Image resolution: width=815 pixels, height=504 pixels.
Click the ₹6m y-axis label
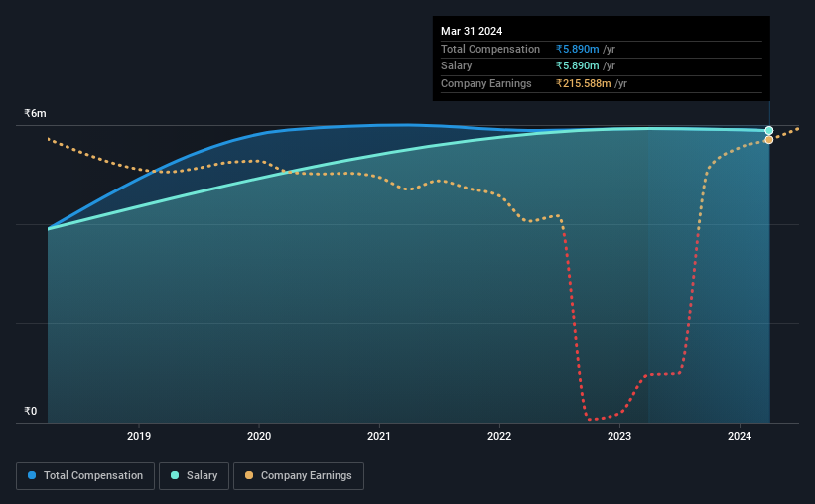35,113
